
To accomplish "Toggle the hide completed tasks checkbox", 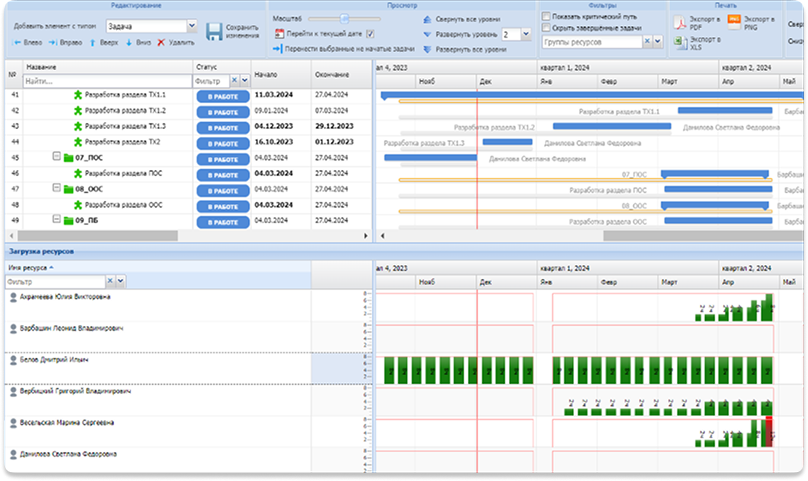I will coord(545,29).
